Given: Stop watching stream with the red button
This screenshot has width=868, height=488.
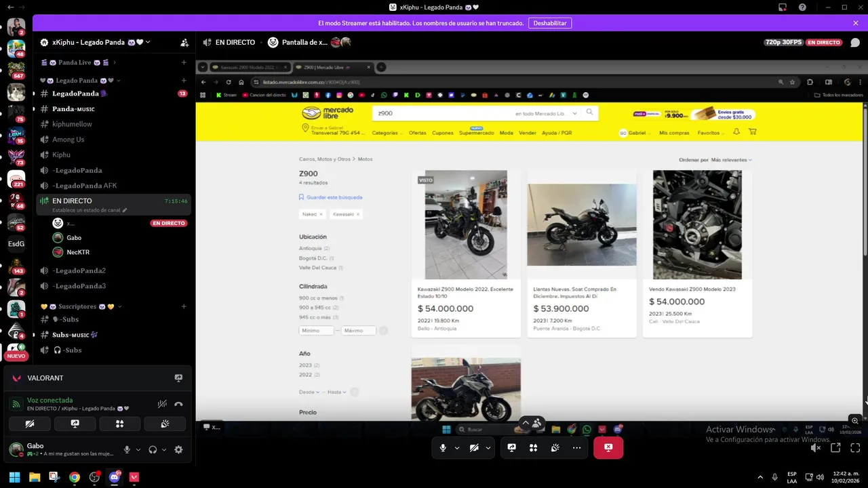Looking at the screenshot, I should click(x=608, y=447).
